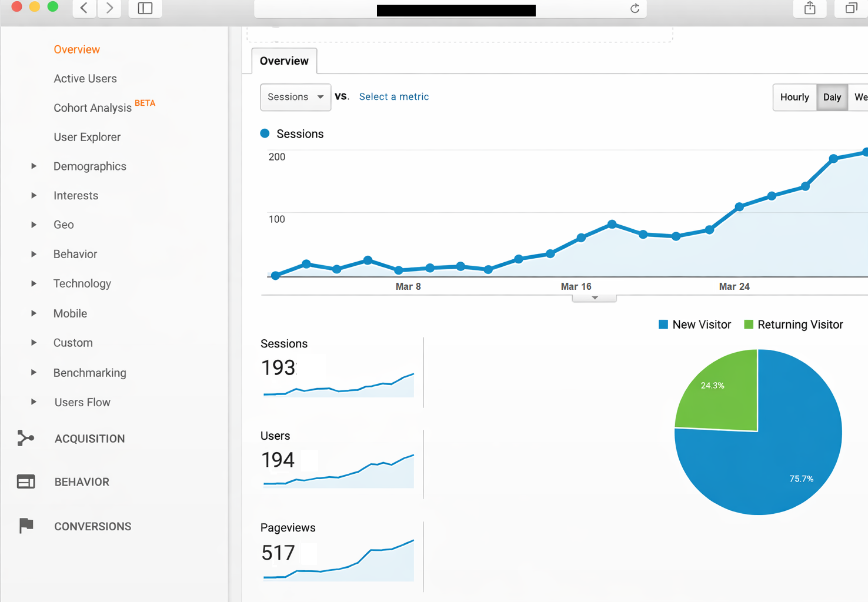
Task: Open the Overview tab above chart
Action: [x=284, y=61]
